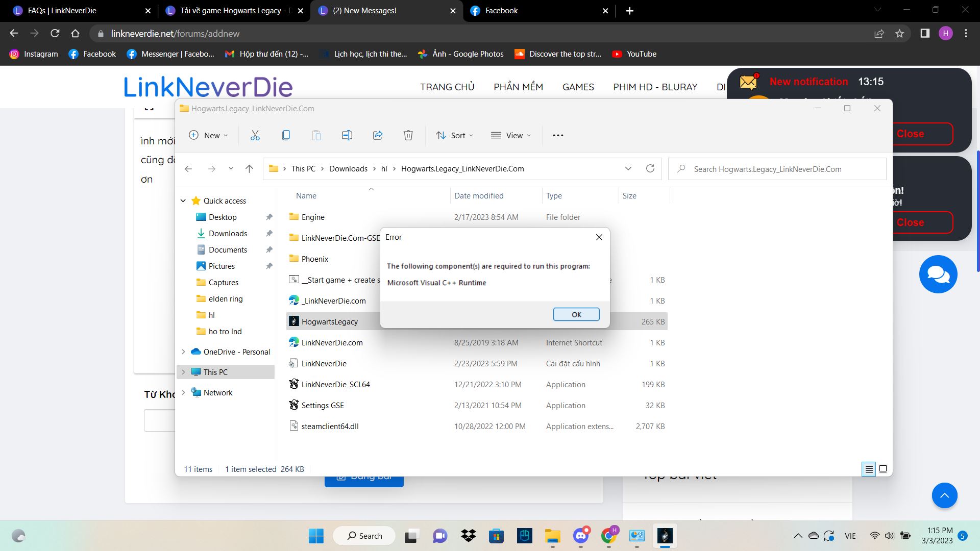
Task: Click the Sort dropdown in file explorer
Action: [x=455, y=135]
